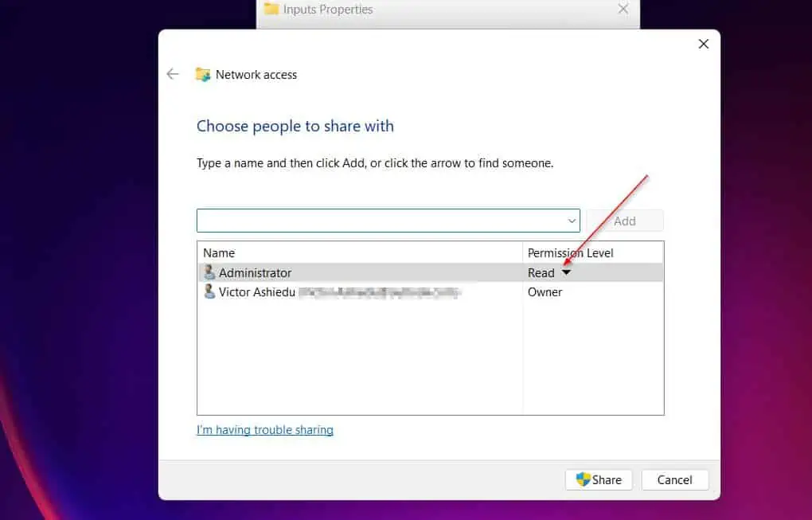Select the Victor Ashiedu row name

[257, 292]
